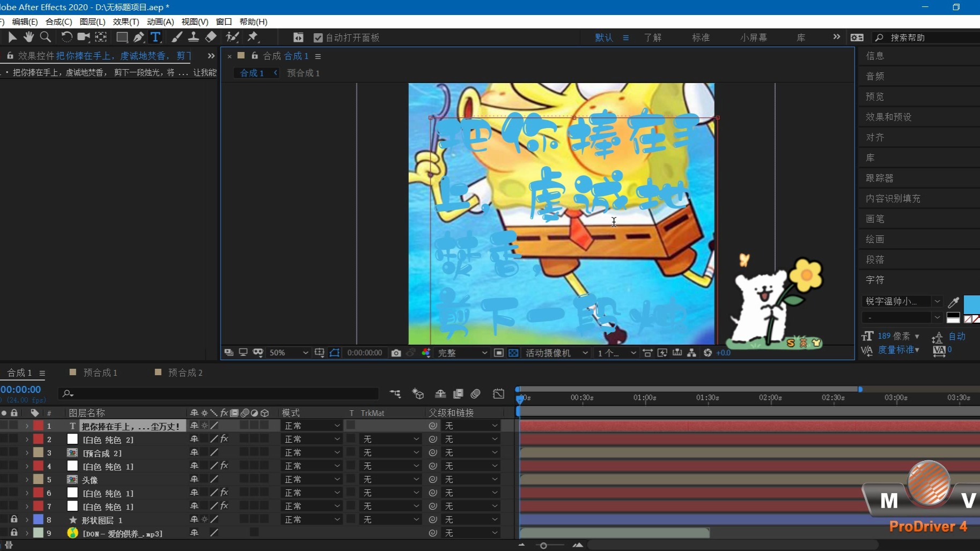
Task: Open the 完整 resolution dropdown
Action: coord(462,353)
